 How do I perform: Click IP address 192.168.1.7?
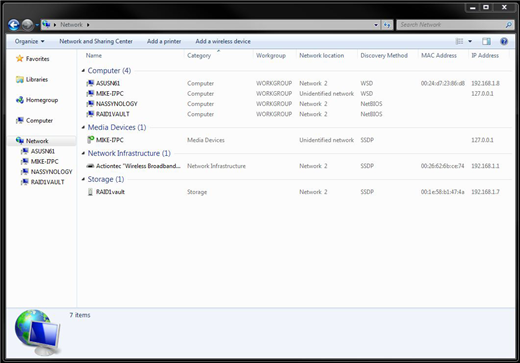tap(485, 192)
